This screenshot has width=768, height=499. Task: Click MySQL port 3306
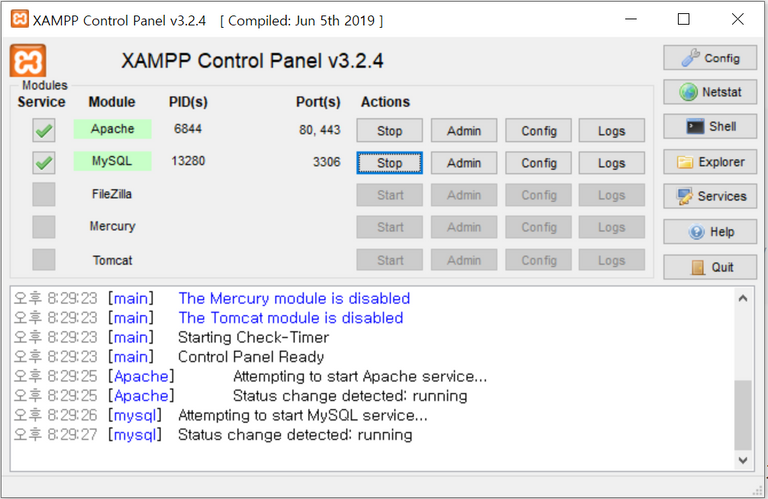pos(326,162)
